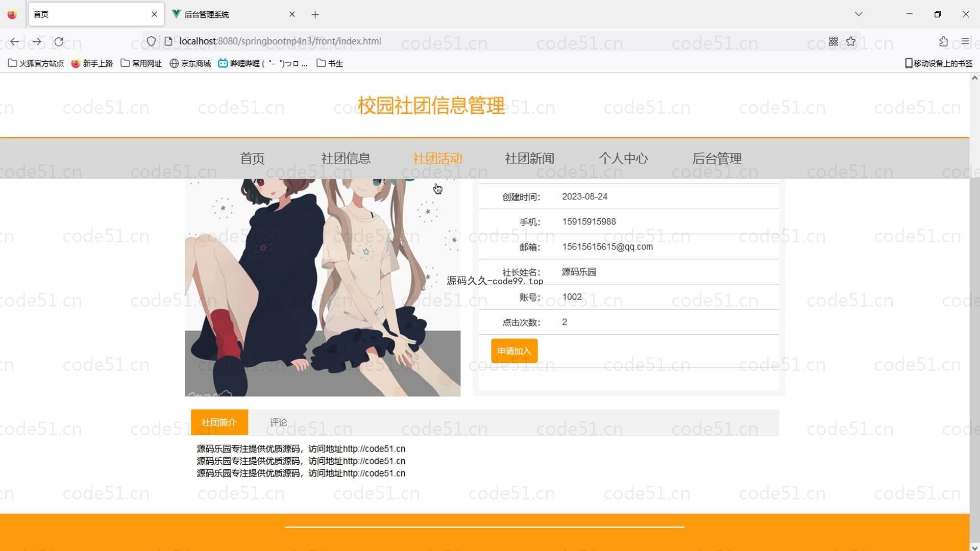This screenshot has width=980, height=551.
Task: Open the shield tracking protection icon
Action: [x=151, y=41]
